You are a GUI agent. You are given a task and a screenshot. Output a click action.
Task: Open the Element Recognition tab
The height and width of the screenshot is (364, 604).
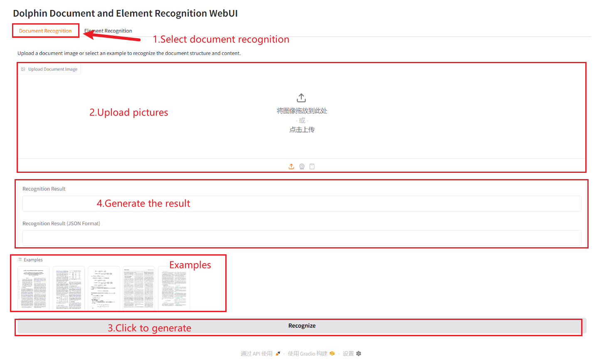point(108,31)
